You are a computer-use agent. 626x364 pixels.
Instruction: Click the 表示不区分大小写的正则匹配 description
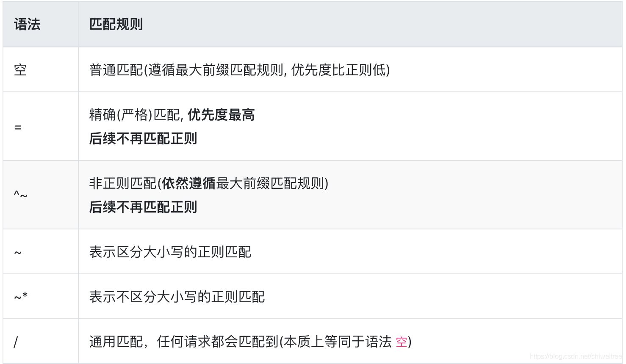[x=177, y=297]
